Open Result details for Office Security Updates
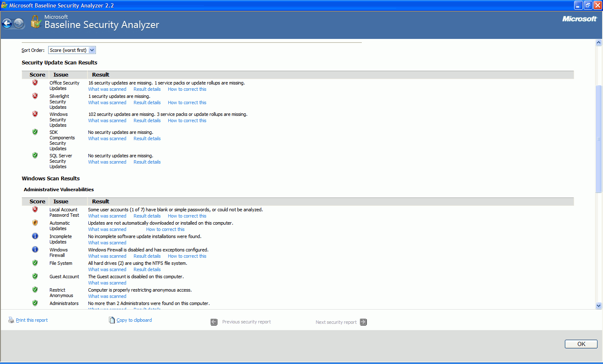This screenshot has height=364, width=603. 147,89
